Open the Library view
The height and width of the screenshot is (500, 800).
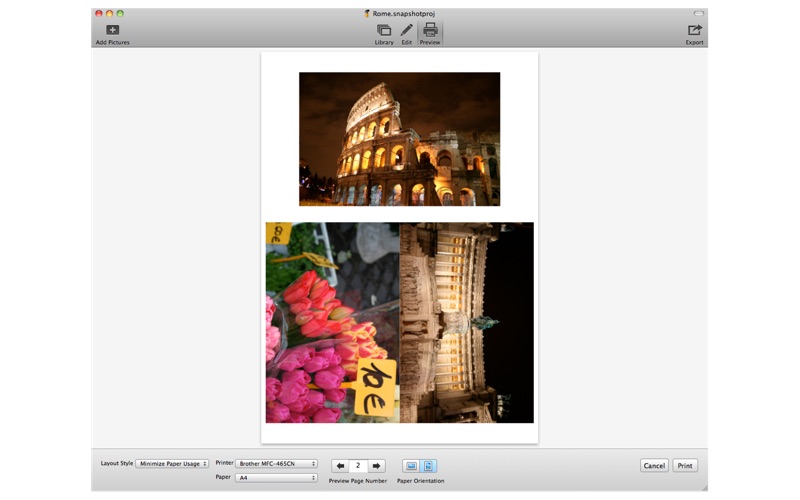[384, 31]
